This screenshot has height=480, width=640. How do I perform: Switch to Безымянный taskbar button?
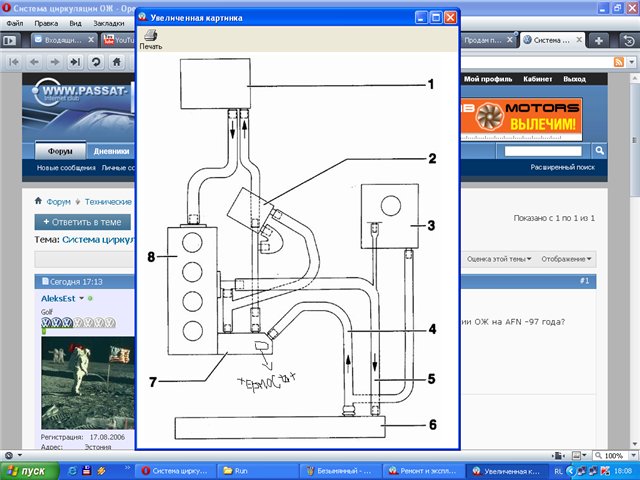click(340, 471)
